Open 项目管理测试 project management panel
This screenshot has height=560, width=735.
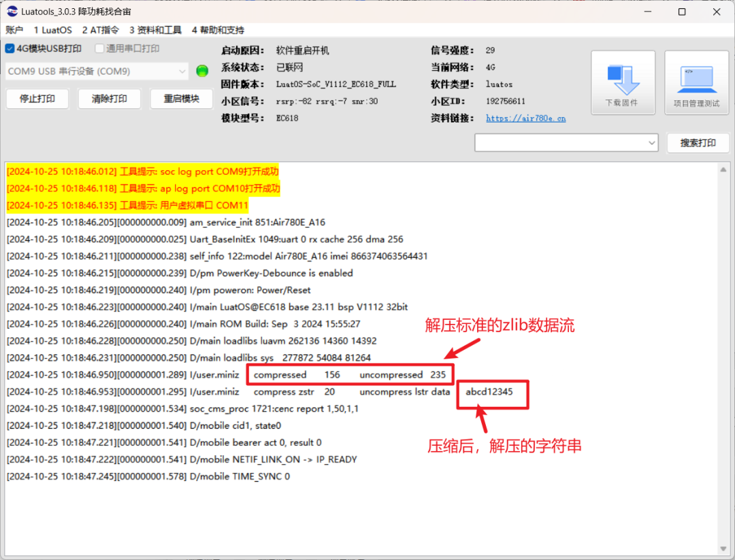(x=696, y=82)
